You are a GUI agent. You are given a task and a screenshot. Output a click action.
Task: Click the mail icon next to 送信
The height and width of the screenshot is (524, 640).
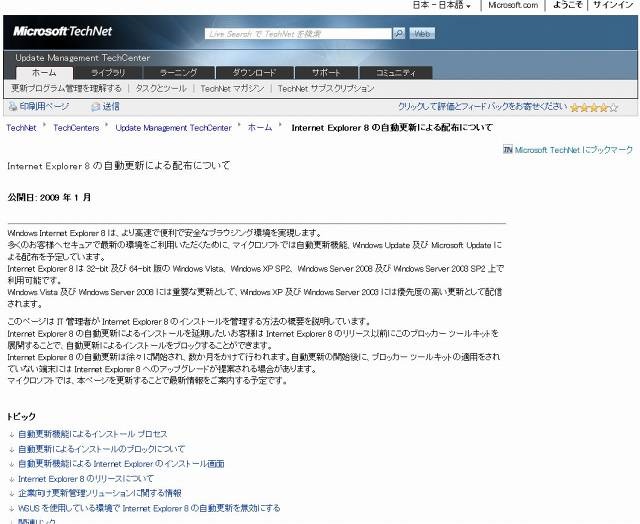coord(96,107)
